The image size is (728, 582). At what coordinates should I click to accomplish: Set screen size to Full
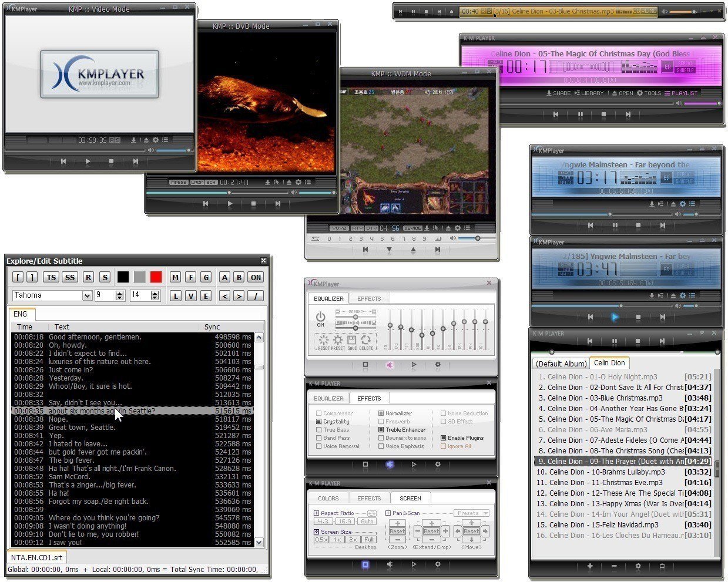point(368,539)
